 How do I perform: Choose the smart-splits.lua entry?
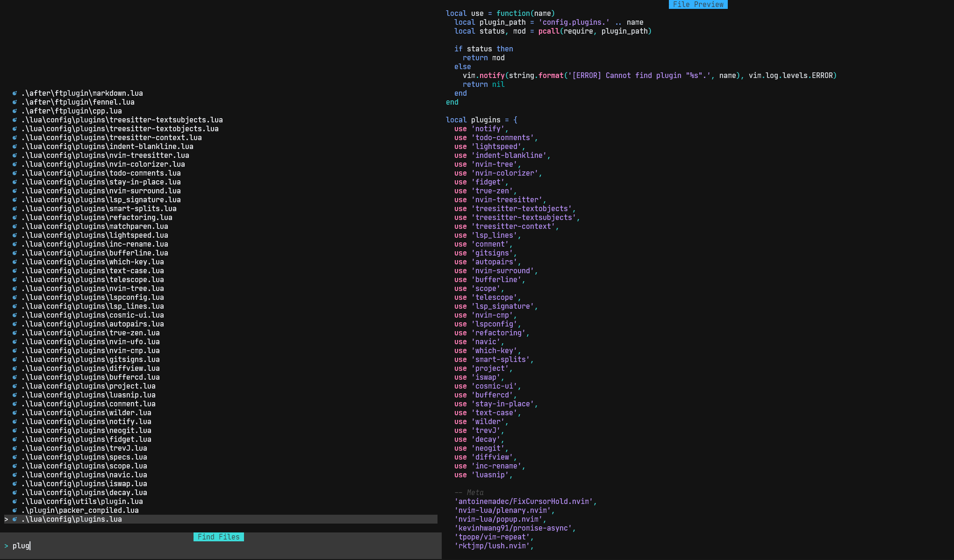[x=99, y=209]
